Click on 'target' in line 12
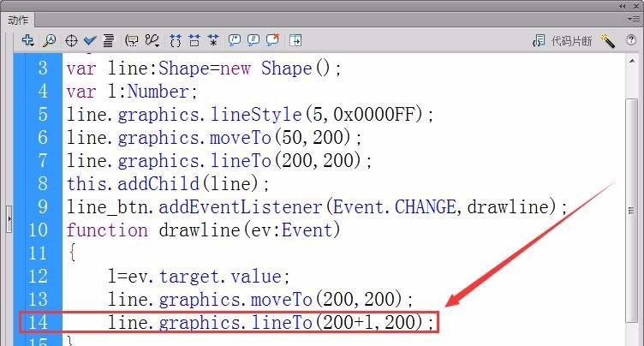The height and width of the screenshot is (346, 644). click(x=189, y=277)
